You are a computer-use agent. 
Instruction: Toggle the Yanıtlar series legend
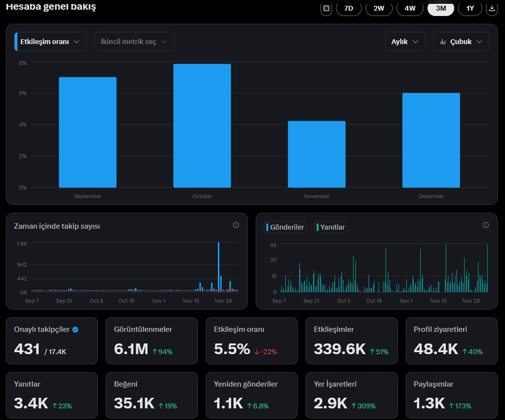[x=330, y=227]
